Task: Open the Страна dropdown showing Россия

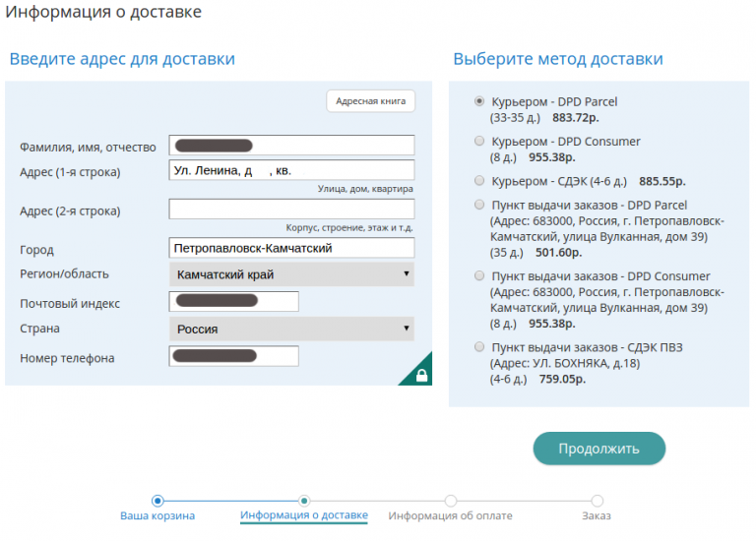Action: click(291, 329)
